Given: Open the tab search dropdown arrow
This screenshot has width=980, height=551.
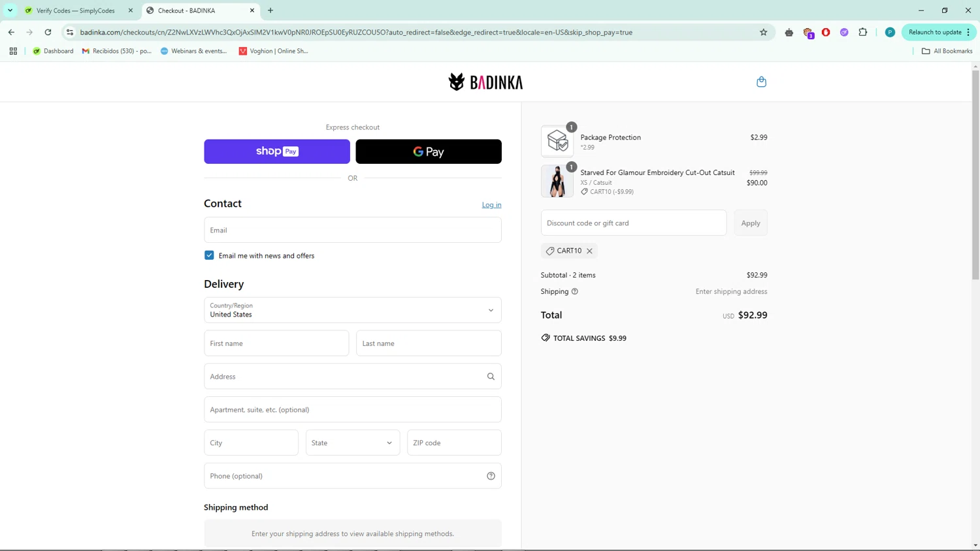Looking at the screenshot, I should (10, 10).
